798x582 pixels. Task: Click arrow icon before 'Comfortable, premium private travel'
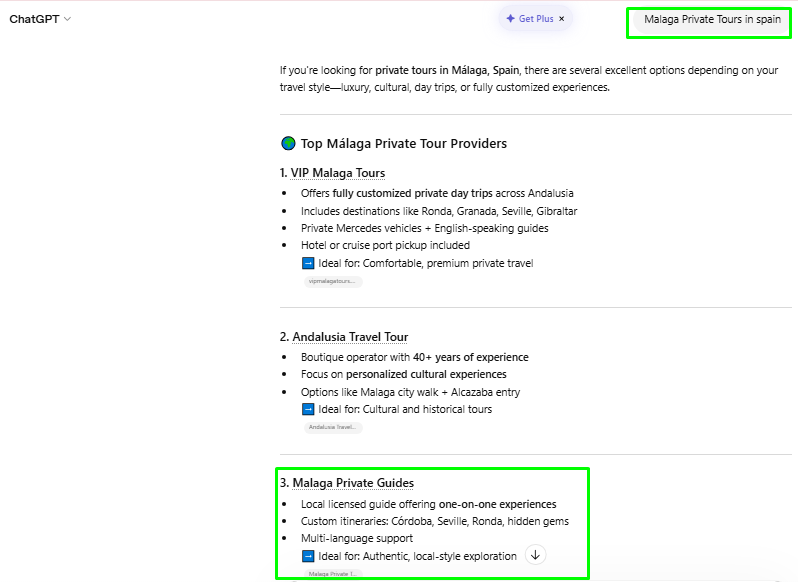tap(308, 263)
